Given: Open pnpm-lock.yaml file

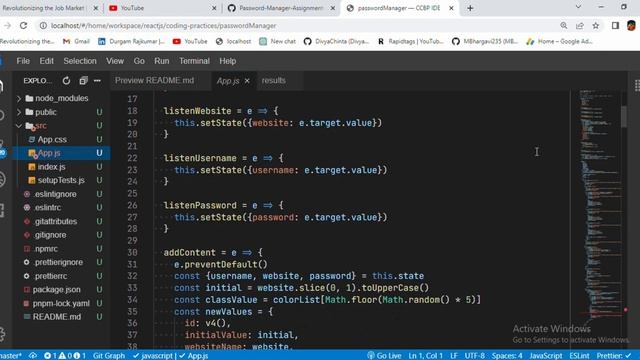Looking at the screenshot, I should (x=61, y=304).
